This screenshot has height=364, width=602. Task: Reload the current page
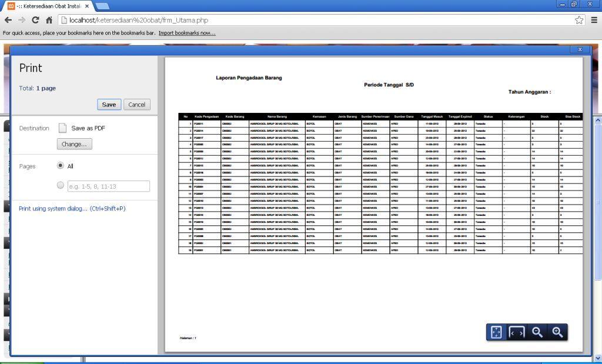pyautogui.click(x=35, y=20)
